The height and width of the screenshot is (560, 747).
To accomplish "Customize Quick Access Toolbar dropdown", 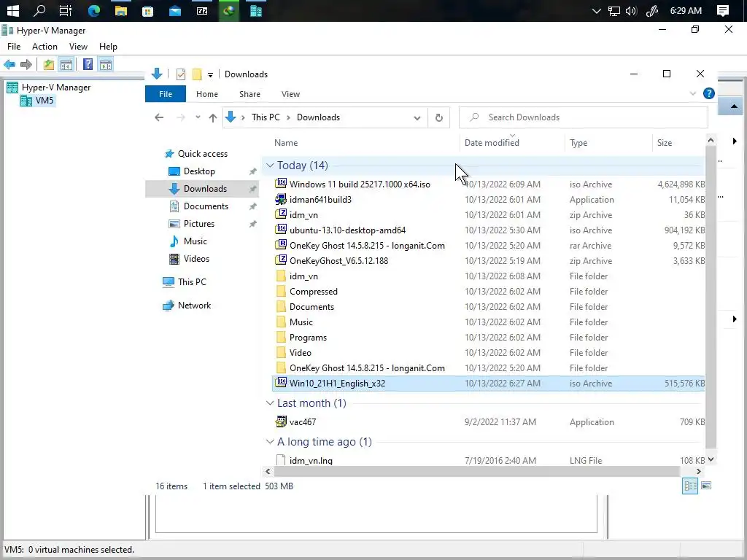I will 210,75.
